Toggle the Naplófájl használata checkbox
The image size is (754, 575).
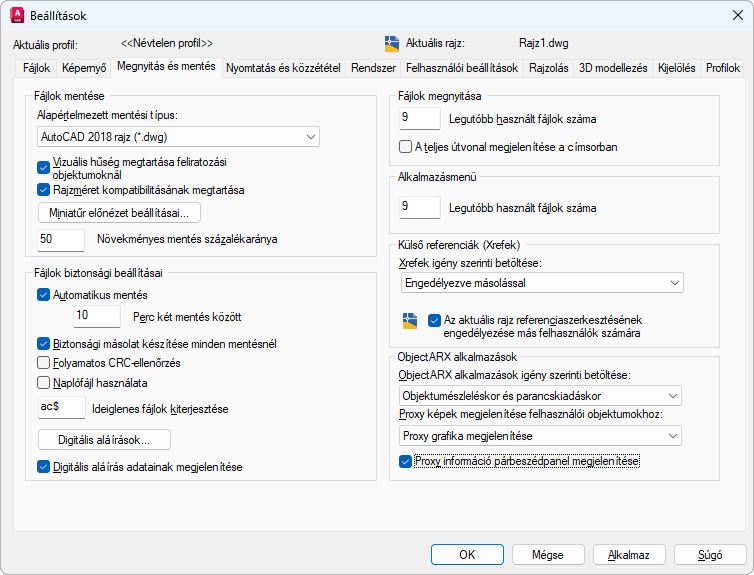pos(44,381)
